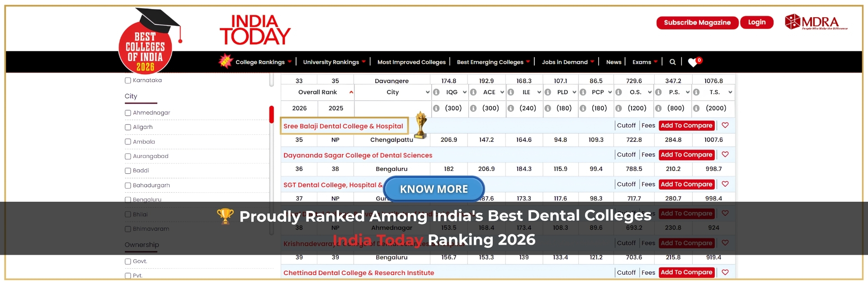
Task: Click the city filter list scrollbar thumb
Action: (x=272, y=114)
